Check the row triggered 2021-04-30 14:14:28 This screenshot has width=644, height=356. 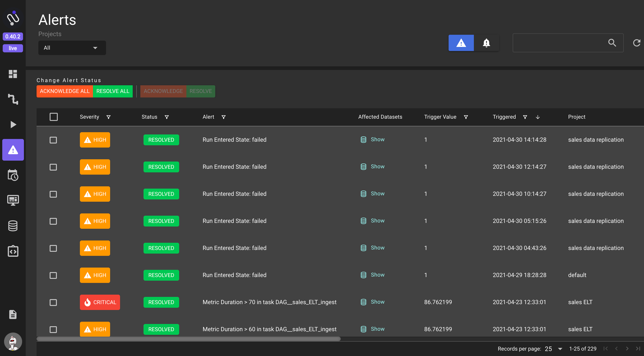pyautogui.click(x=53, y=140)
